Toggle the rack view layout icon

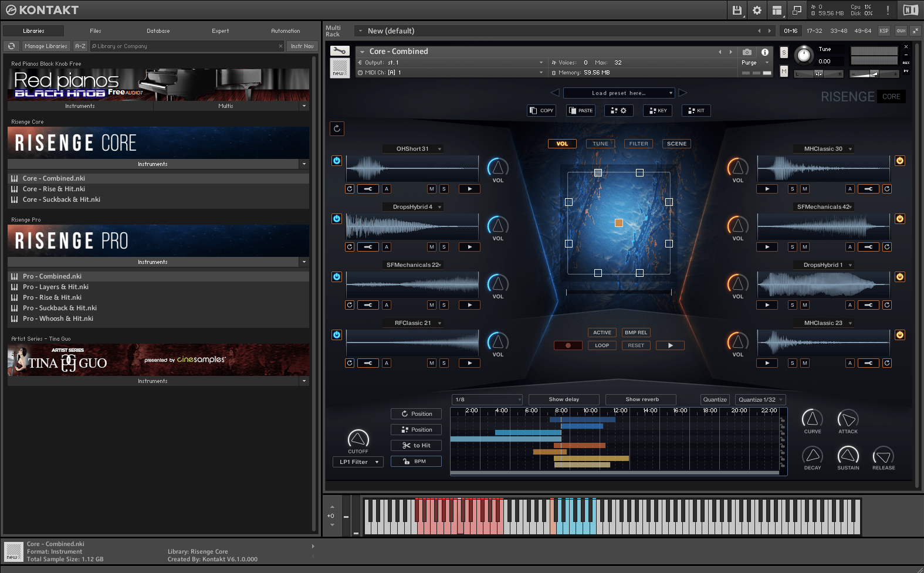click(x=777, y=10)
